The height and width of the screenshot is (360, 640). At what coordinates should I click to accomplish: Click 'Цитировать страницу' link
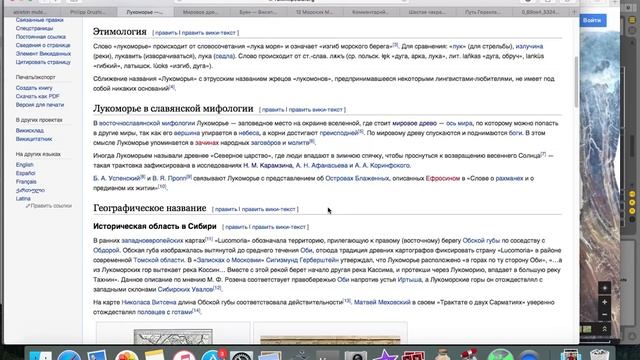click(x=43, y=62)
